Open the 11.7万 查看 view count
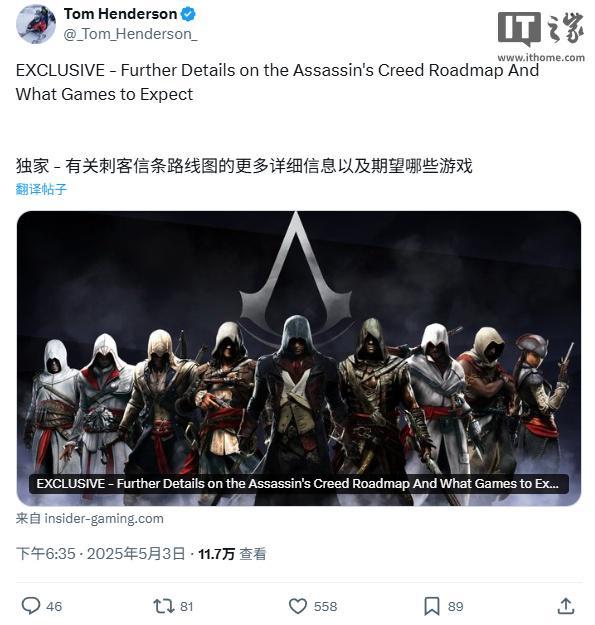Image resolution: width=595 pixels, height=625 pixels. coord(232,554)
